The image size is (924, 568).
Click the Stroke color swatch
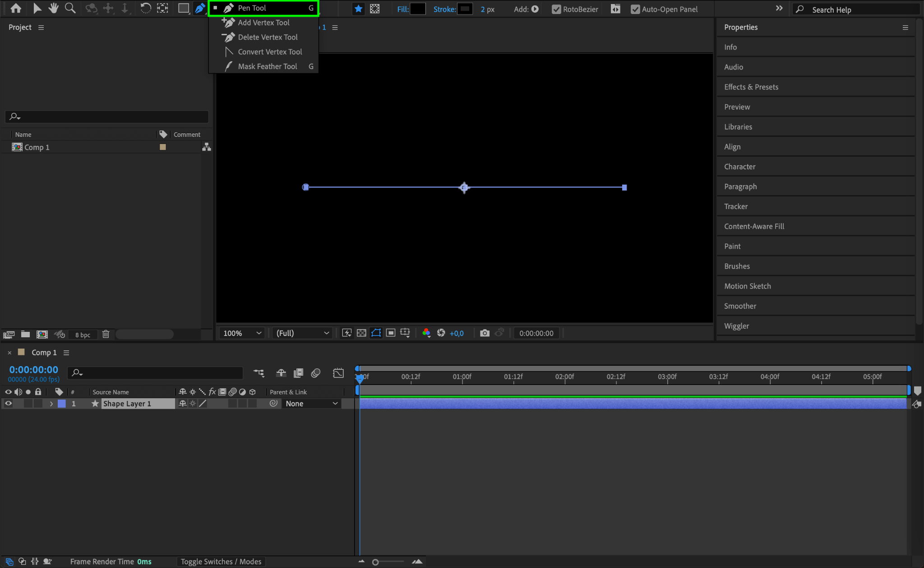[465, 9]
